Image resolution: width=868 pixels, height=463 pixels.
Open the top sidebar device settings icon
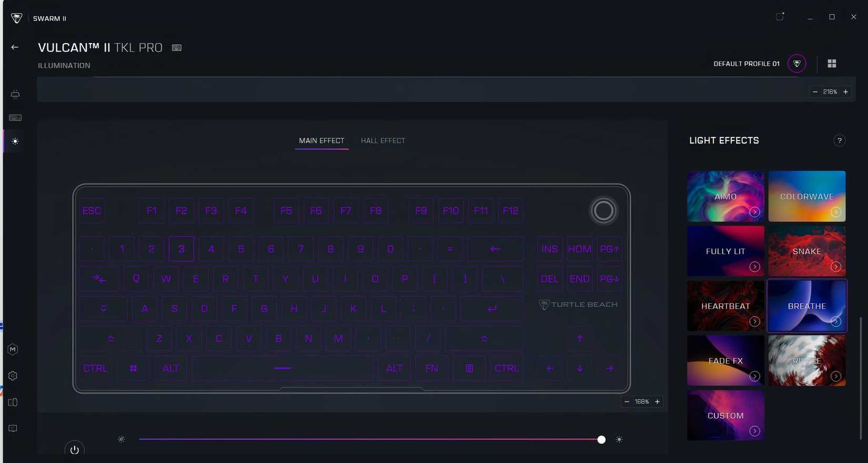15,94
